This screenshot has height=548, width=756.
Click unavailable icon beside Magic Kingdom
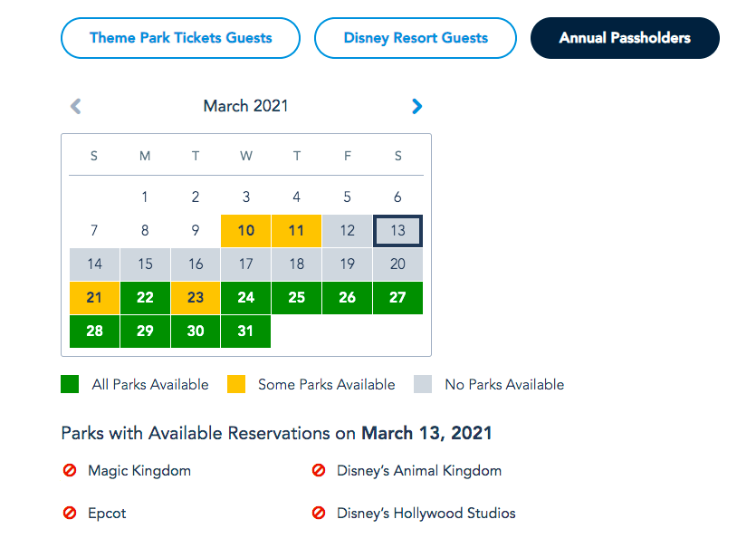click(70, 471)
